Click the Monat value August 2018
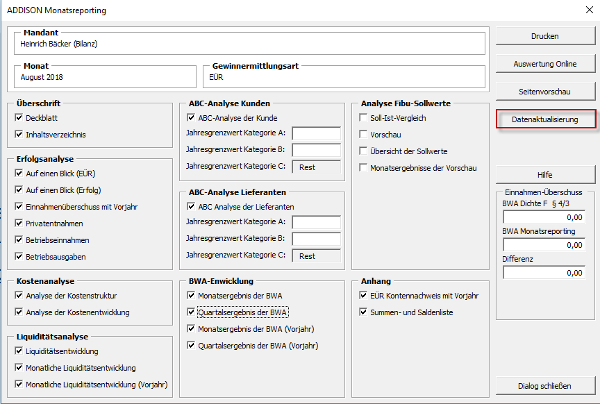 [x=42, y=77]
